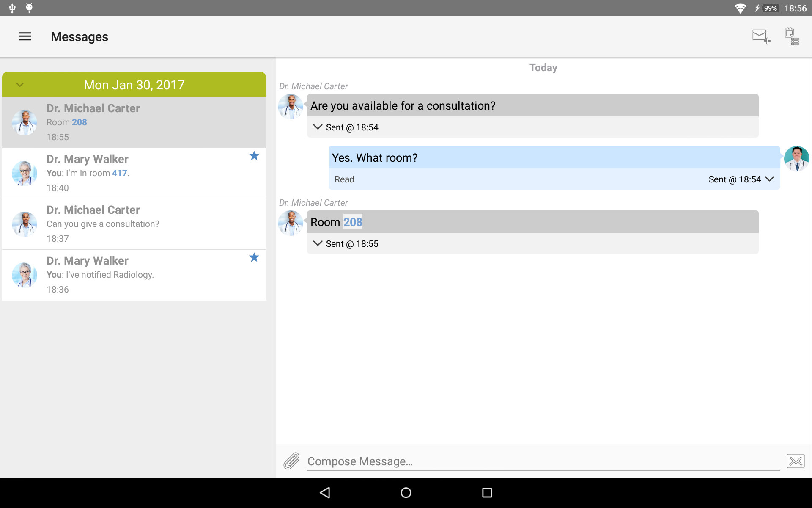Open Dr. Michael Carter 18:55 conversation
The image size is (812, 508).
[134, 123]
